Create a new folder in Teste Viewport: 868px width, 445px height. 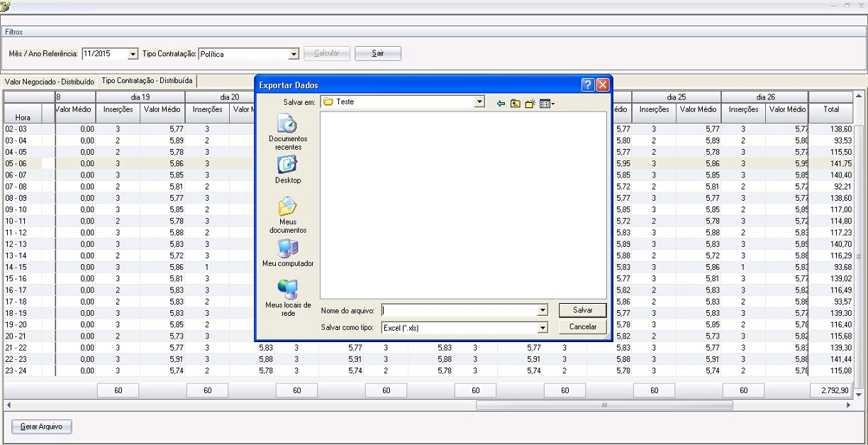pos(530,103)
